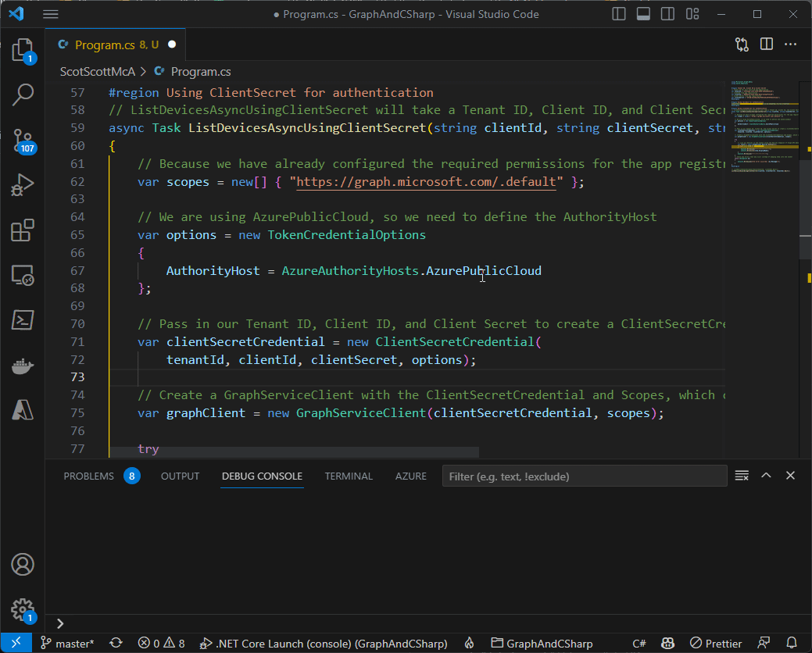Click the Open Changes compare icon
This screenshot has width=812, height=653.
pos(742,45)
